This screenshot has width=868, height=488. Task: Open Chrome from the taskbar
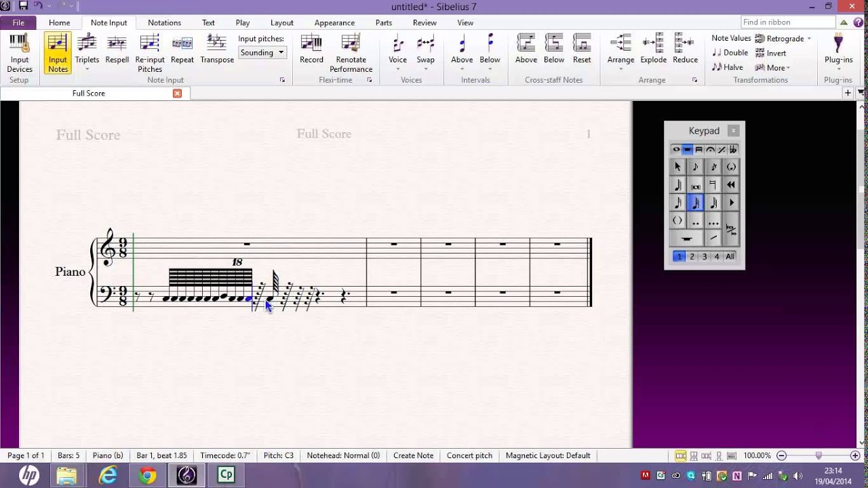pos(147,475)
